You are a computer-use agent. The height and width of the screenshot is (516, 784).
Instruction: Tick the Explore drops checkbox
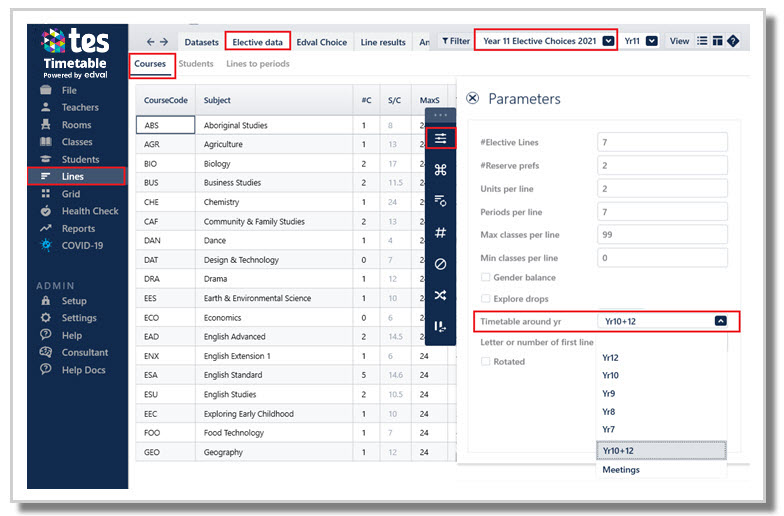click(485, 298)
